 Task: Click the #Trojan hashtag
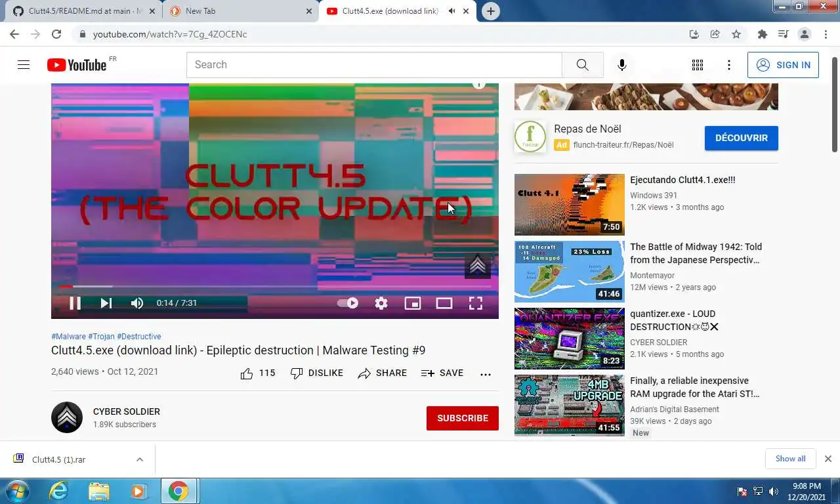(101, 337)
